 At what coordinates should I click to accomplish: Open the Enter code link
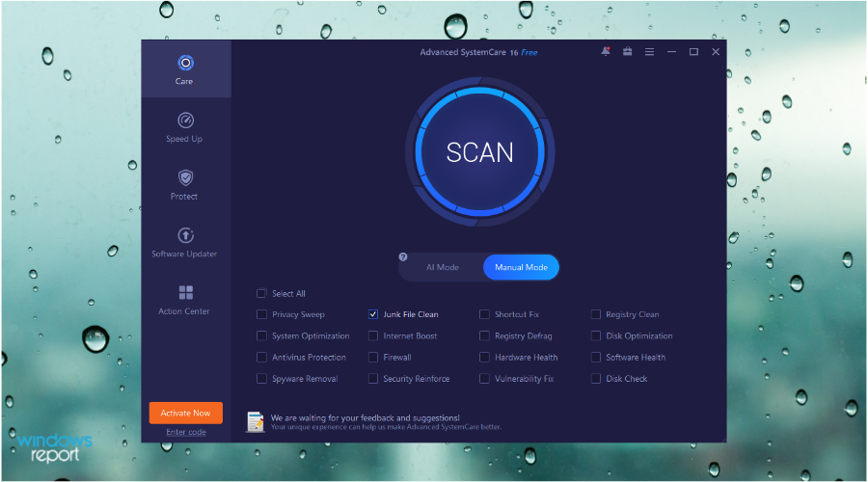pos(186,432)
